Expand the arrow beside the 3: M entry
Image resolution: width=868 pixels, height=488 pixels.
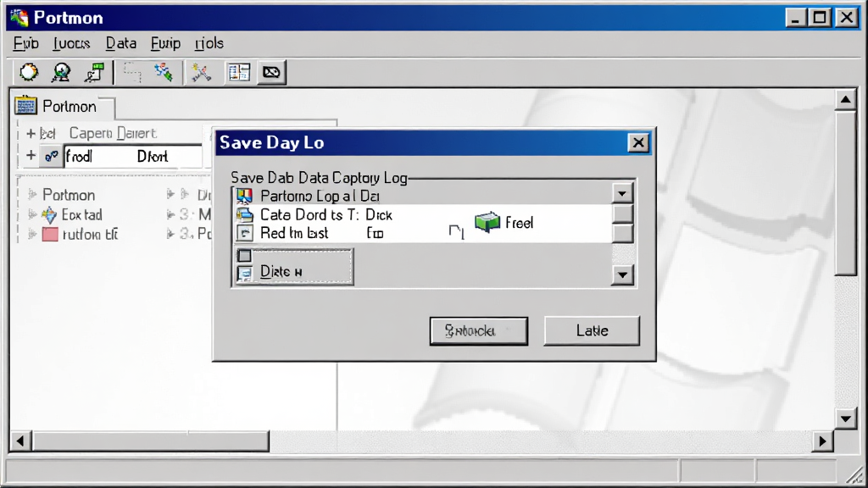(170, 214)
